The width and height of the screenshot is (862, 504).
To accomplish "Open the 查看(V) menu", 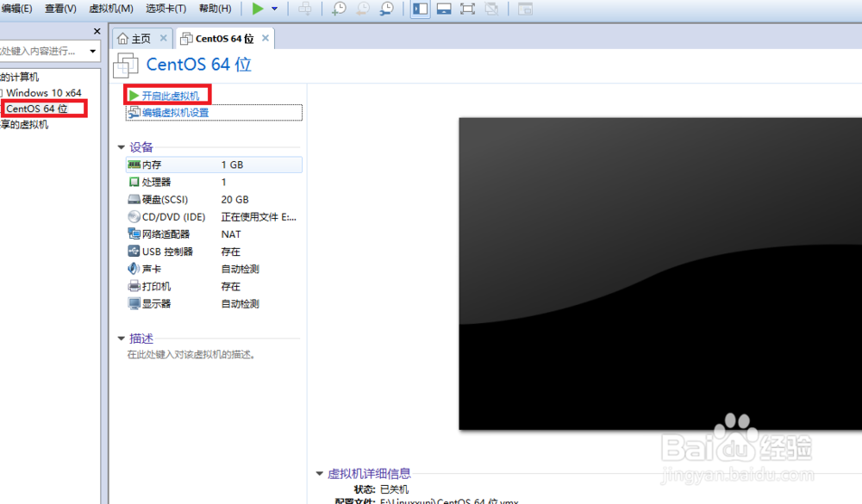I will 60,9.
